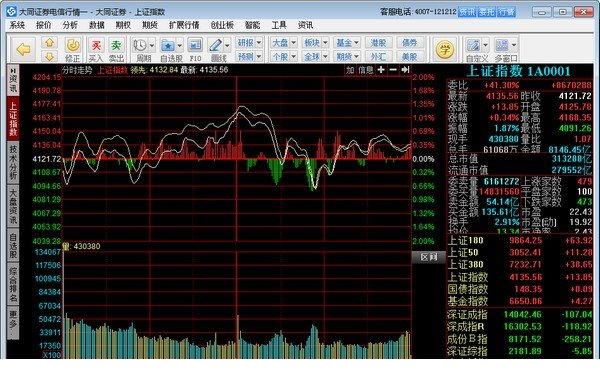Expand the 自定义 dropdown arrow
Image resolution: width=600 pixels, height=373 pixels.
click(x=485, y=45)
